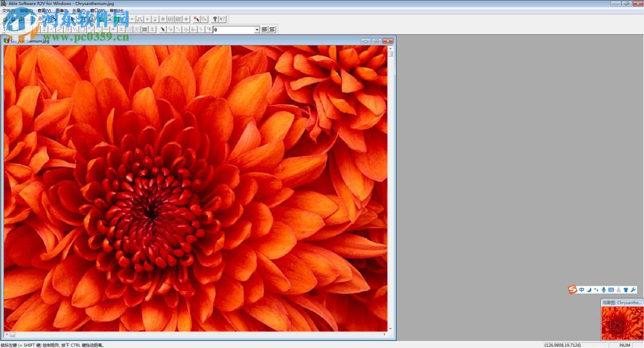Click the icon right of the red pen
The height and width of the screenshot is (348, 644).
[204, 19]
